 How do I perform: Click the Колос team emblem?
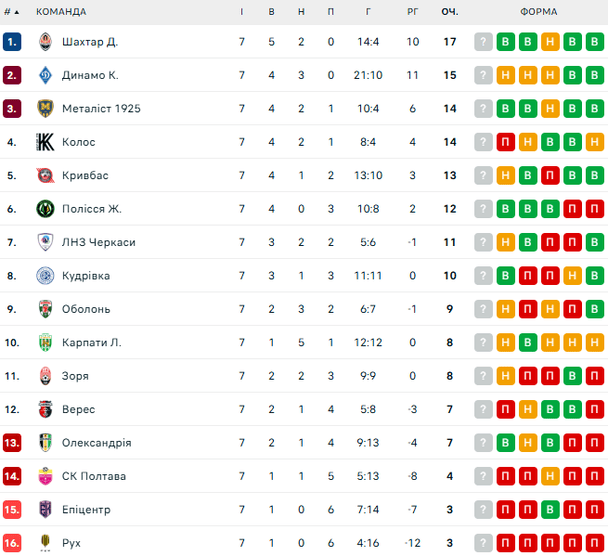[x=44, y=142]
